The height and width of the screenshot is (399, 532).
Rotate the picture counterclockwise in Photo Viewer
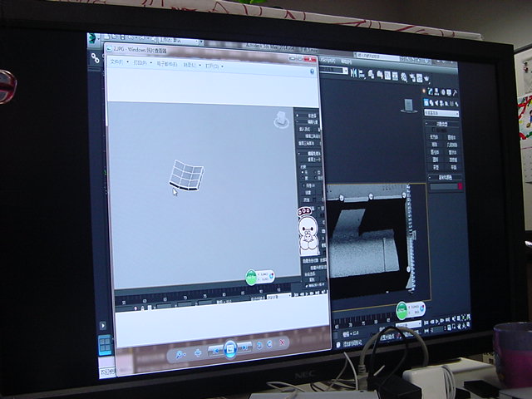pos(259,346)
